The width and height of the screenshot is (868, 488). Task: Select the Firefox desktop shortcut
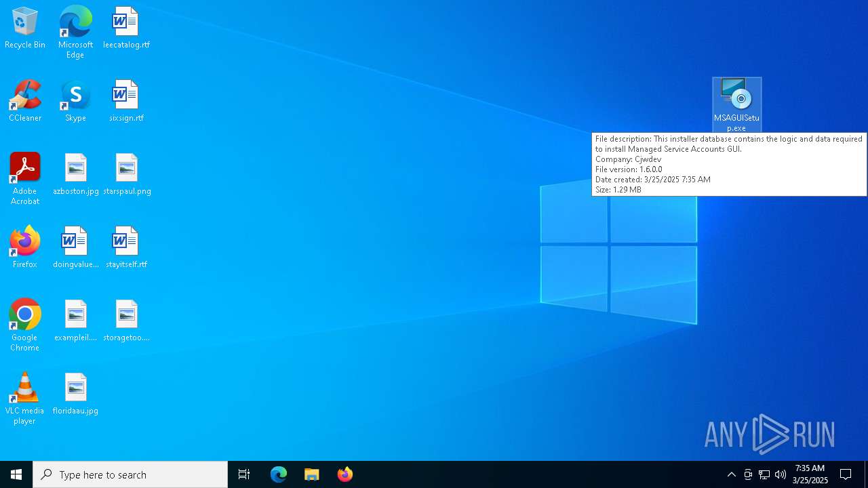(x=25, y=248)
